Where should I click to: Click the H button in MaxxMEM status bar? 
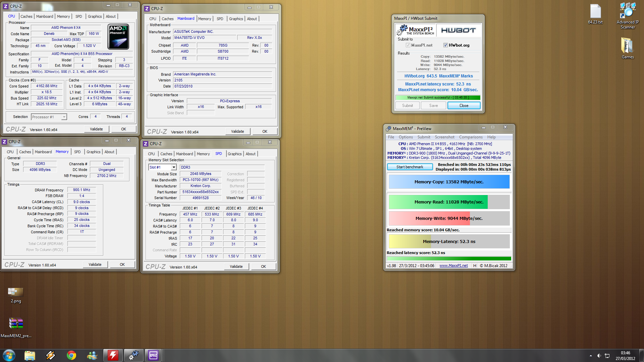(x=475, y=266)
